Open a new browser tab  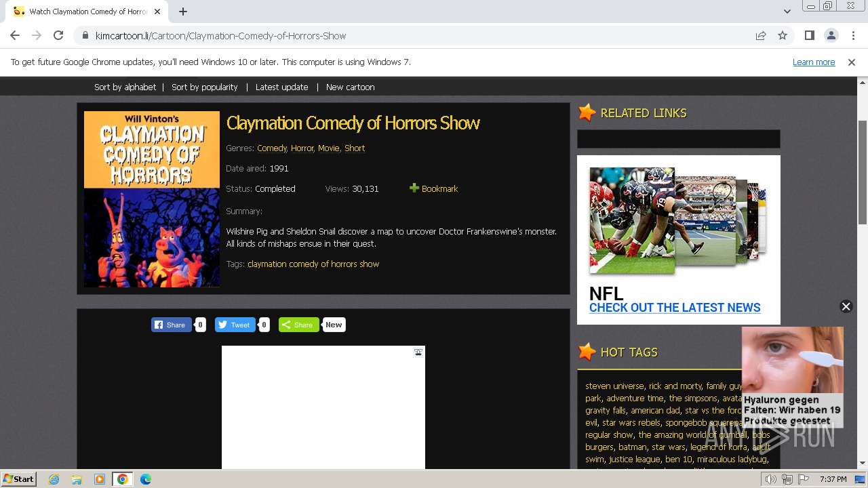(183, 12)
